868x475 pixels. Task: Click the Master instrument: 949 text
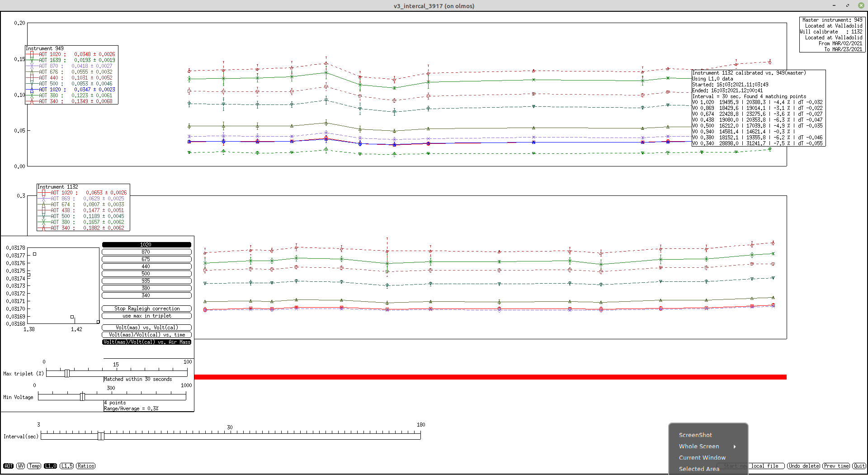[832, 20]
